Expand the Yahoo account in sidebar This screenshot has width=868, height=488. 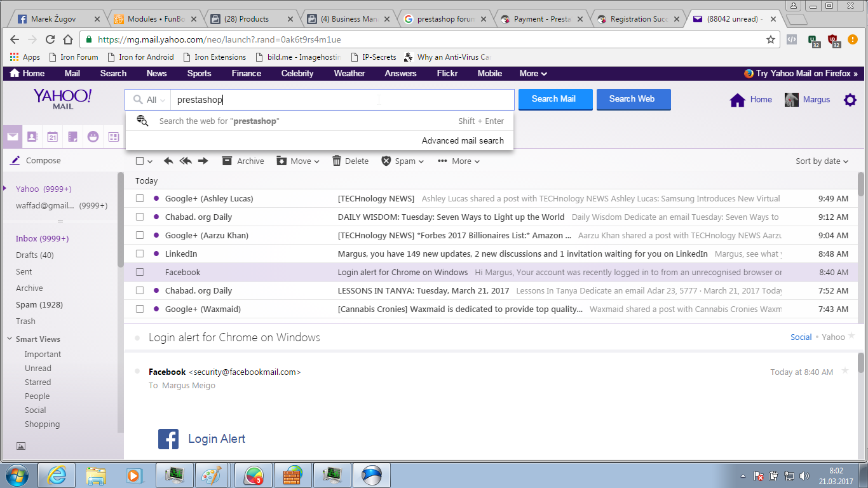click(5, 189)
